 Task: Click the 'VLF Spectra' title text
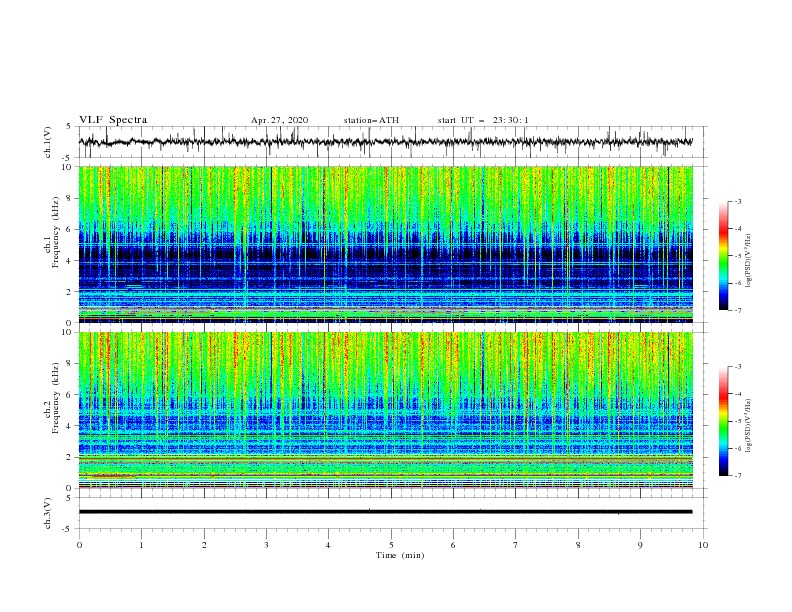click(x=113, y=120)
